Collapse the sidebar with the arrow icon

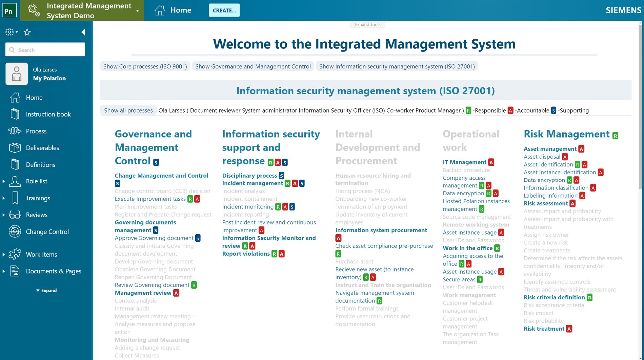tap(83, 32)
